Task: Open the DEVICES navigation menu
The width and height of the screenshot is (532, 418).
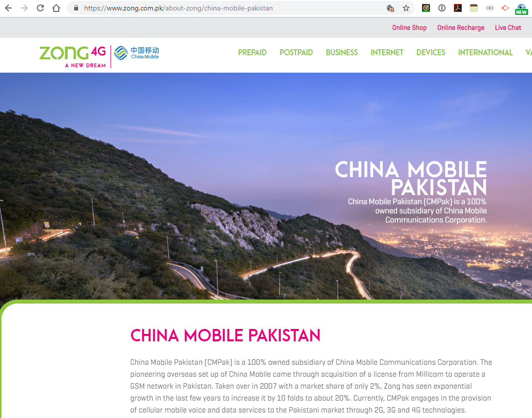Action: coord(430,52)
